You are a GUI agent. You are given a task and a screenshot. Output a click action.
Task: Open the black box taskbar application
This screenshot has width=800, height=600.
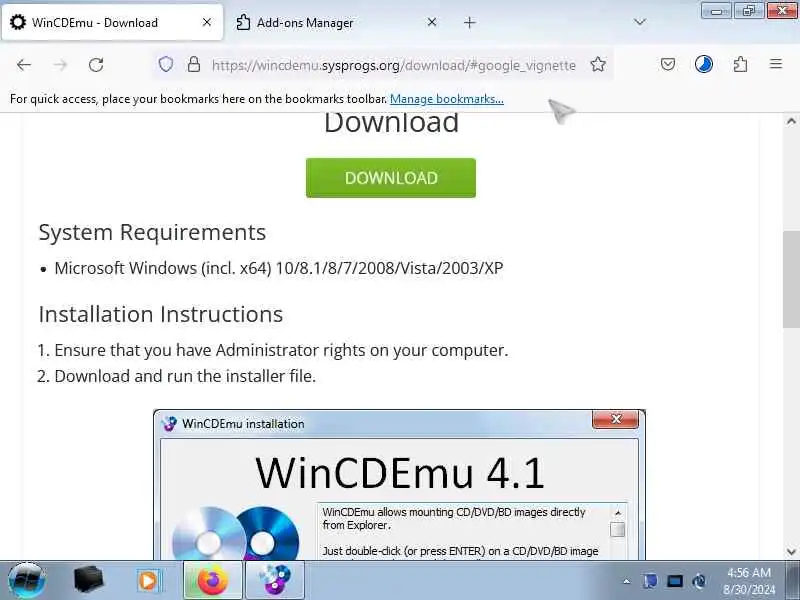[88, 580]
